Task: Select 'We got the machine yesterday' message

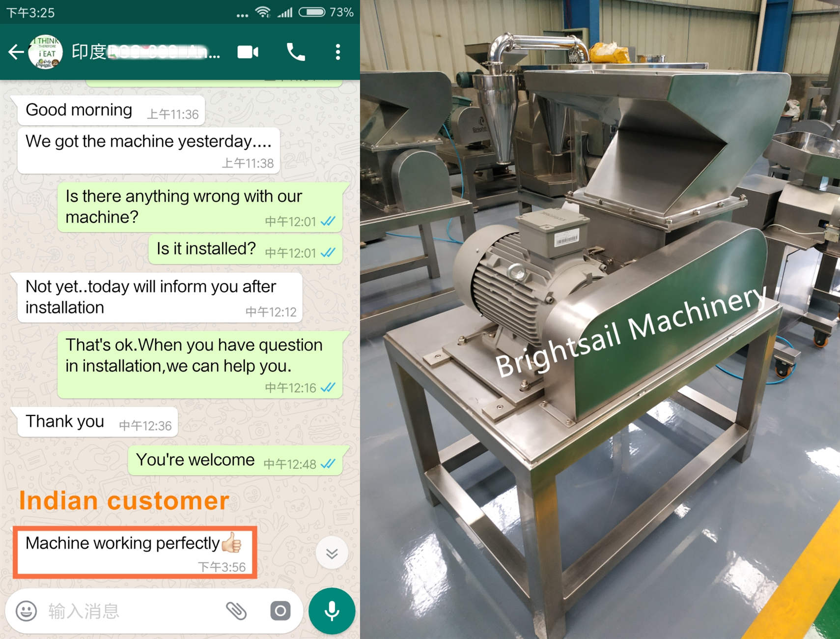Action: [148, 150]
